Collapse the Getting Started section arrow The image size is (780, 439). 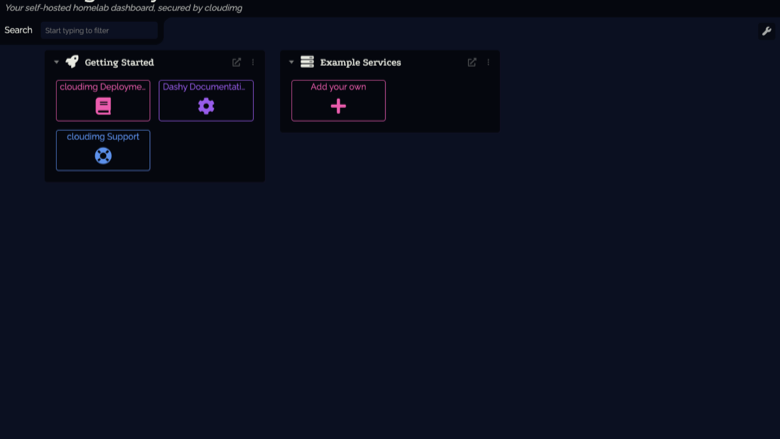tap(56, 62)
